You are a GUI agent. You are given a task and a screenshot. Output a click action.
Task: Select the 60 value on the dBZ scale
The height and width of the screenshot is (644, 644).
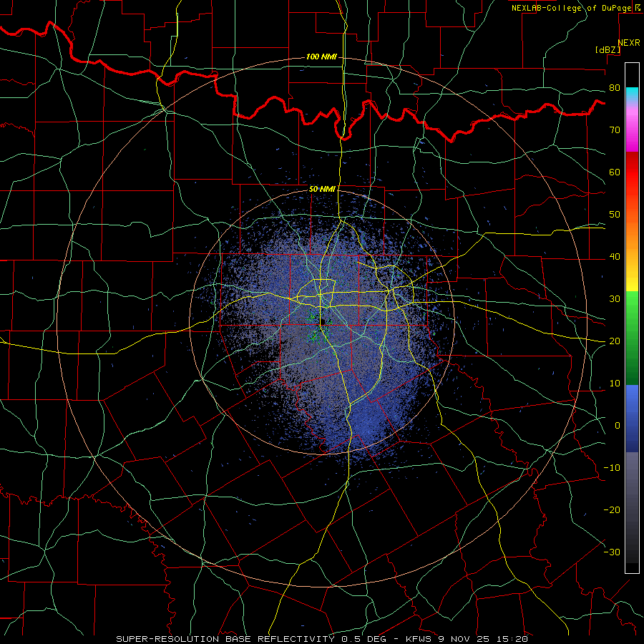pos(615,172)
